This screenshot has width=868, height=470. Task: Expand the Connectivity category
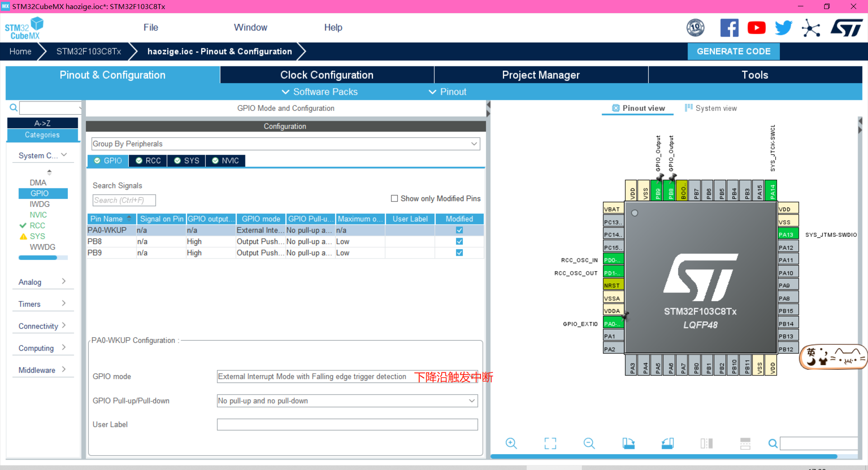coord(42,326)
